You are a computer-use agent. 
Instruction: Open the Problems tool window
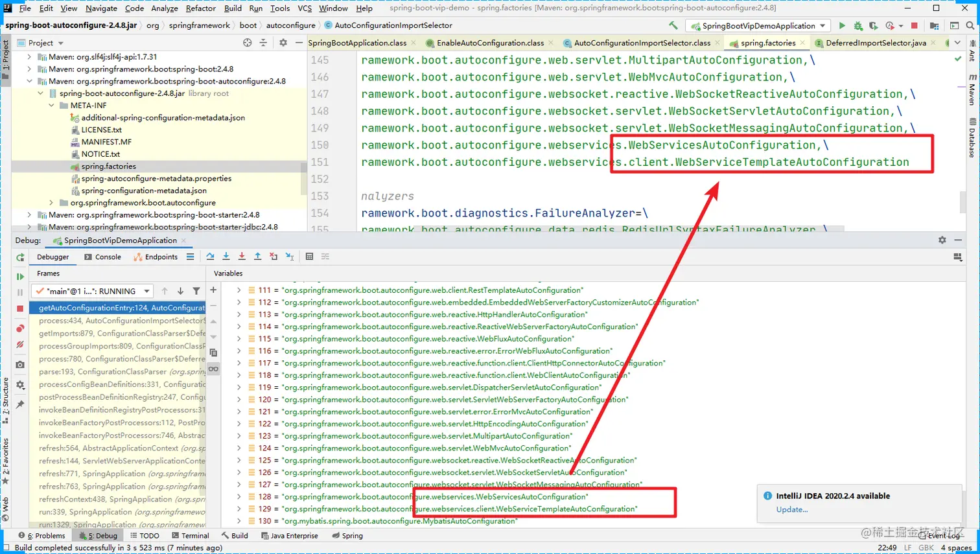[x=42, y=536]
